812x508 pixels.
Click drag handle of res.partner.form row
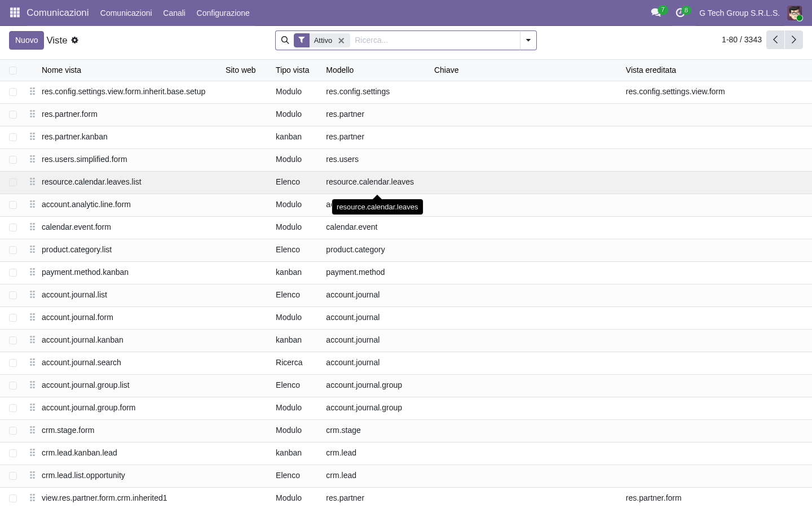32,114
